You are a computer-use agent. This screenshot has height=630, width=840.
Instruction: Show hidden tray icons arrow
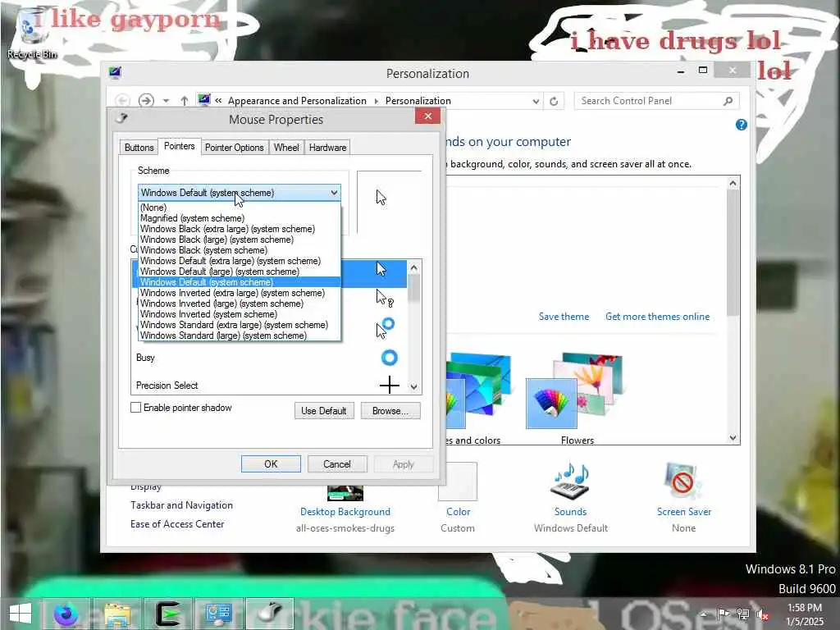(705, 614)
